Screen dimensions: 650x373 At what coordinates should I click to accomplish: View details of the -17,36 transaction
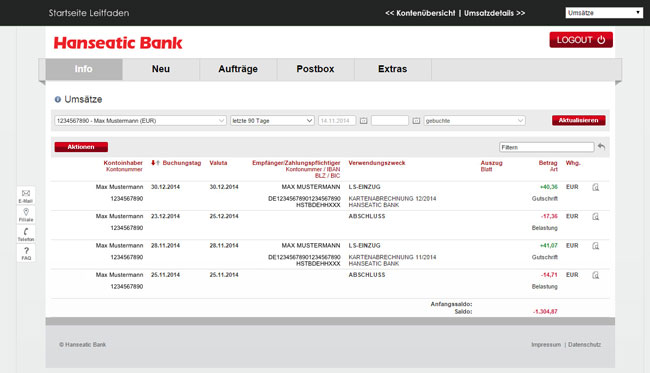(596, 217)
